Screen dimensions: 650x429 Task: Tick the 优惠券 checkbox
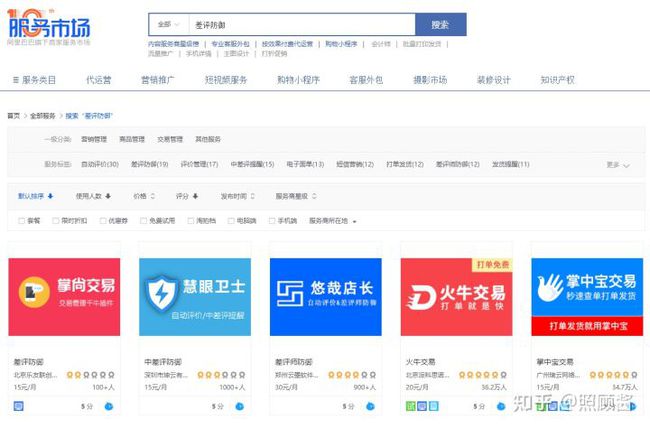pyautogui.click(x=103, y=221)
